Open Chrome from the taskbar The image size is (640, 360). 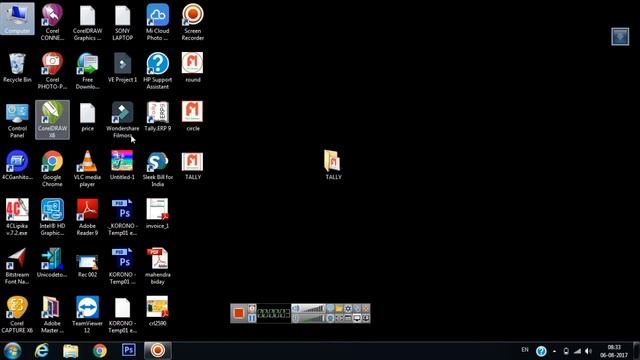pos(100,351)
